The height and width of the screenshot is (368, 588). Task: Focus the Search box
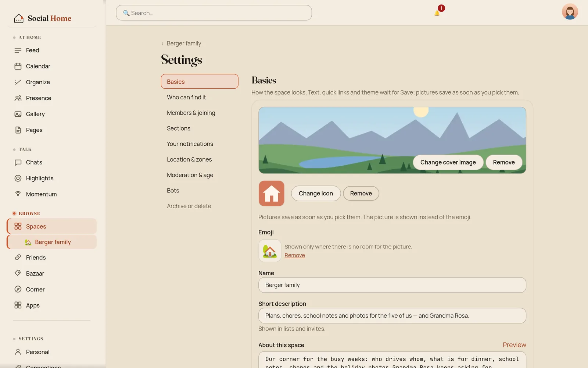pyautogui.click(x=214, y=13)
